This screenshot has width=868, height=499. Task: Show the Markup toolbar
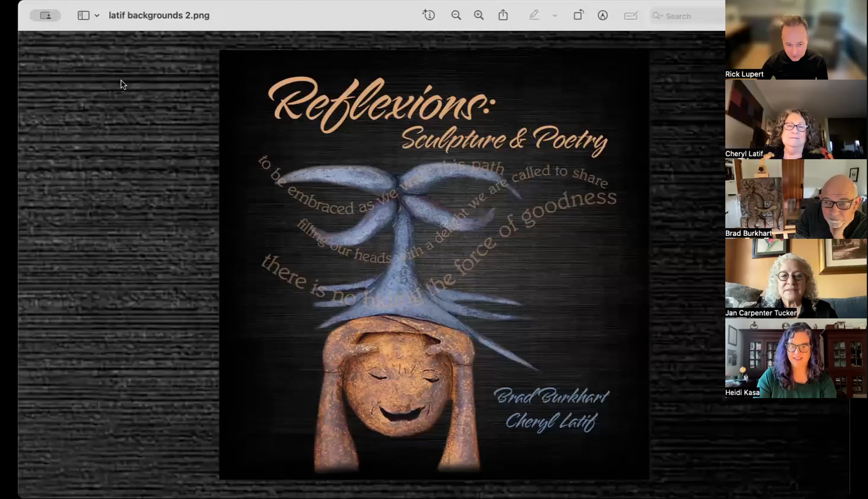pyautogui.click(x=603, y=16)
